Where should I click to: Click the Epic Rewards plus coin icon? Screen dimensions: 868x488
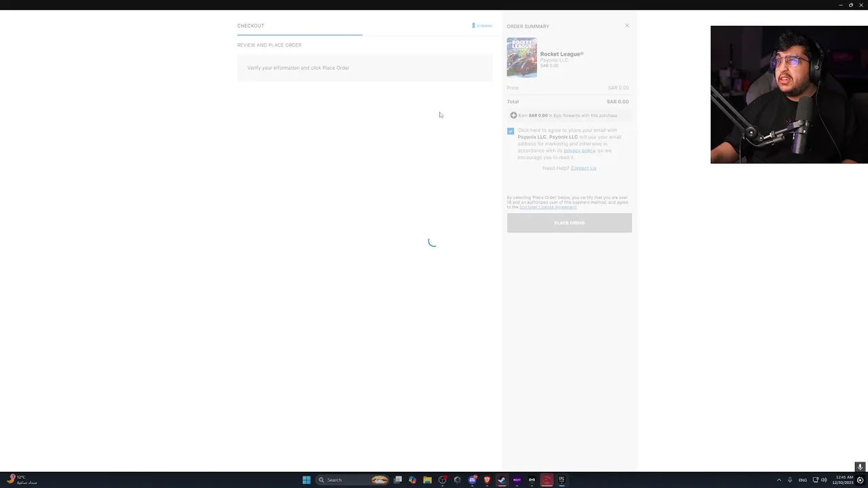(x=513, y=115)
